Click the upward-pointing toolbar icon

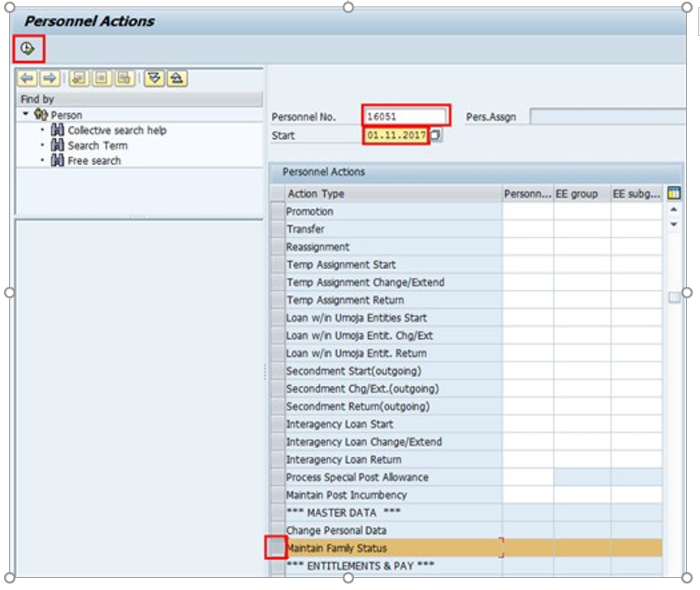point(177,79)
